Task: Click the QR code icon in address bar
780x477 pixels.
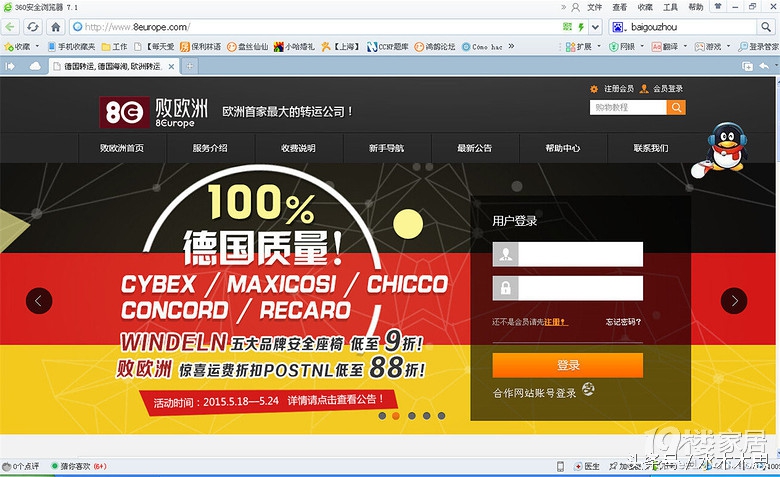Action: click(567, 27)
